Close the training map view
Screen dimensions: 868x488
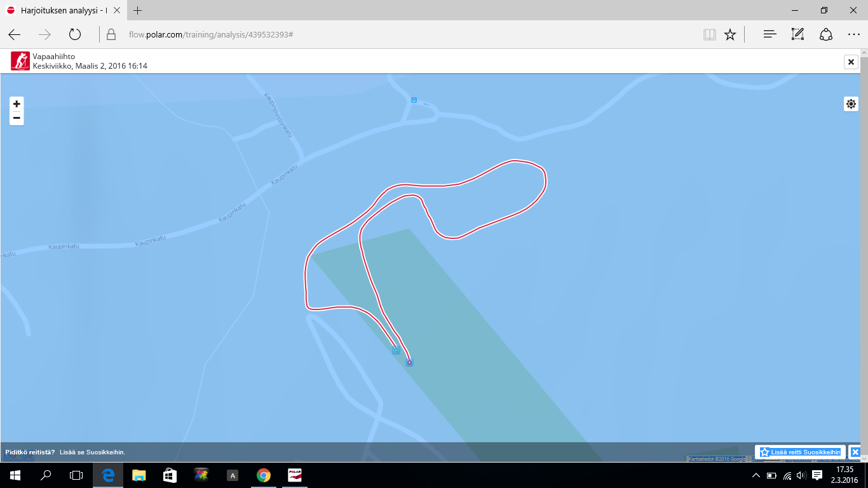click(x=851, y=62)
